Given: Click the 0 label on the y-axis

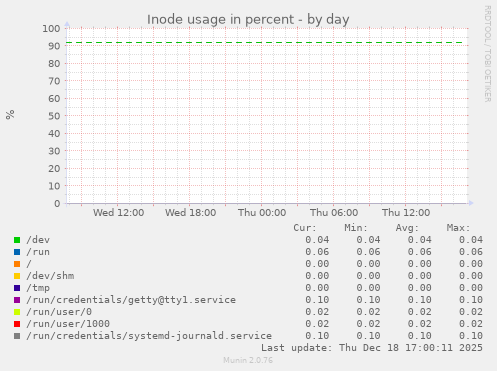Looking at the screenshot, I should (x=57, y=203).
